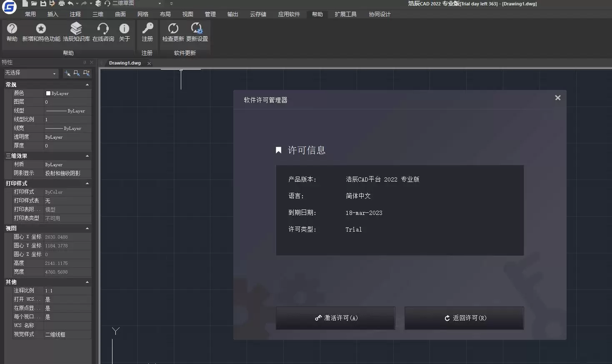Save the drawing with the floppy icon
Screen dimensions: 612x364
click(x=43, y=3)
